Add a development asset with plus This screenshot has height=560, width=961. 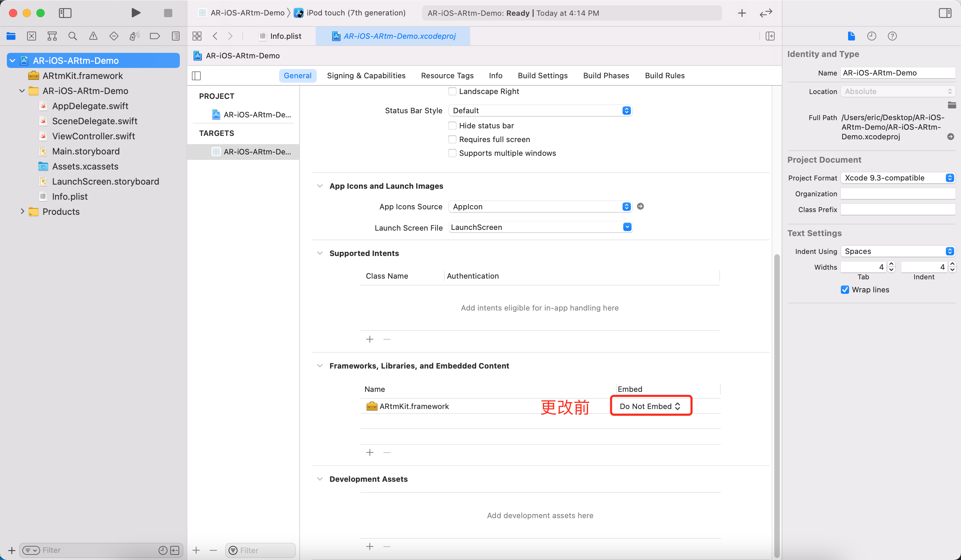point(370,547)
